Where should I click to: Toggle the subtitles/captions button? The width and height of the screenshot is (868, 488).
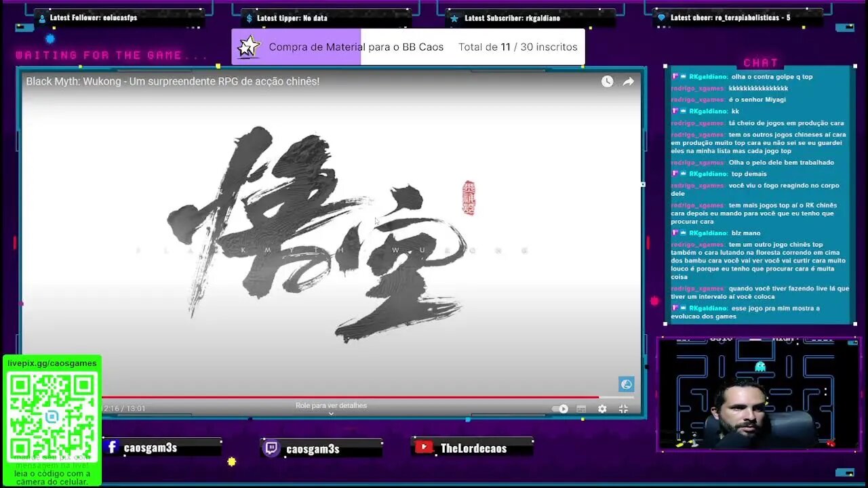(x=581, y=409)
